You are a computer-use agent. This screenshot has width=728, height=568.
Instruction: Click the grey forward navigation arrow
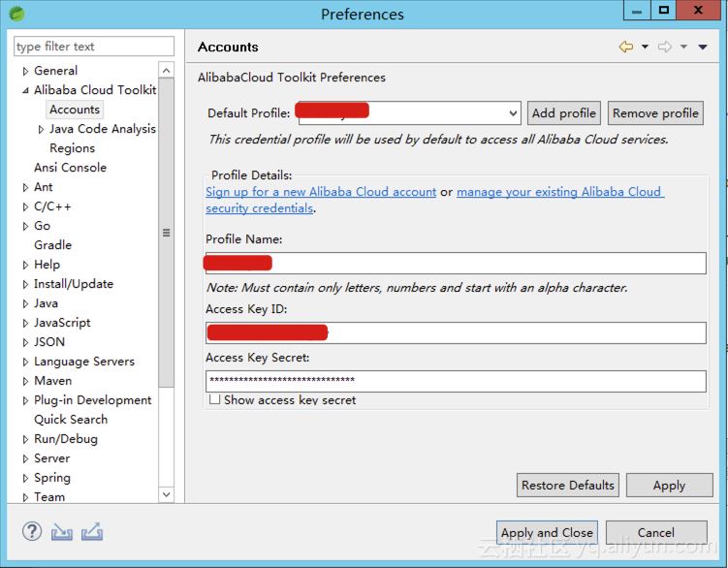665,47
